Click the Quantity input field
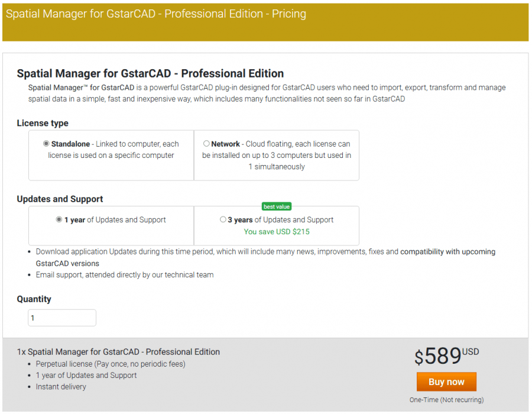 pos(61,318)
